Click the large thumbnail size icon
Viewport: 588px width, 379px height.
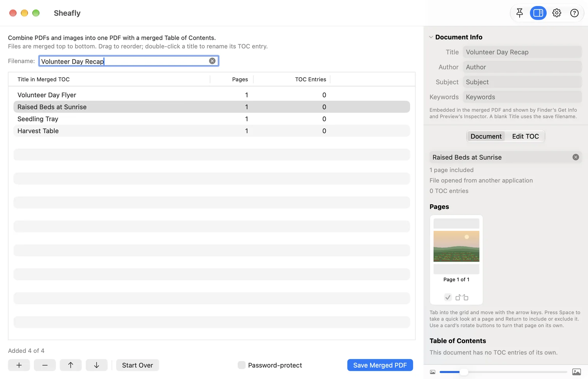[577, 372]
